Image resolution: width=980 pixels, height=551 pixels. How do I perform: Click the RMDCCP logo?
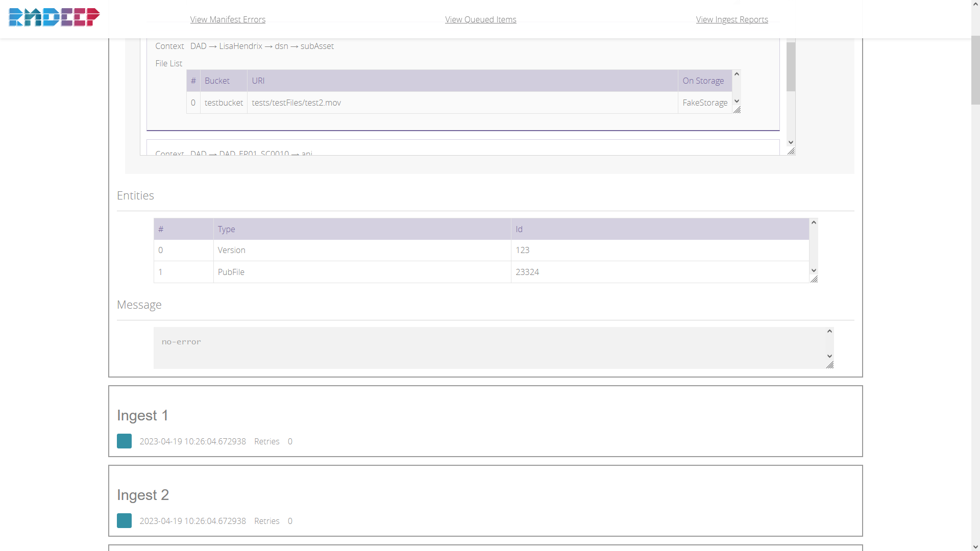point(54,17)
